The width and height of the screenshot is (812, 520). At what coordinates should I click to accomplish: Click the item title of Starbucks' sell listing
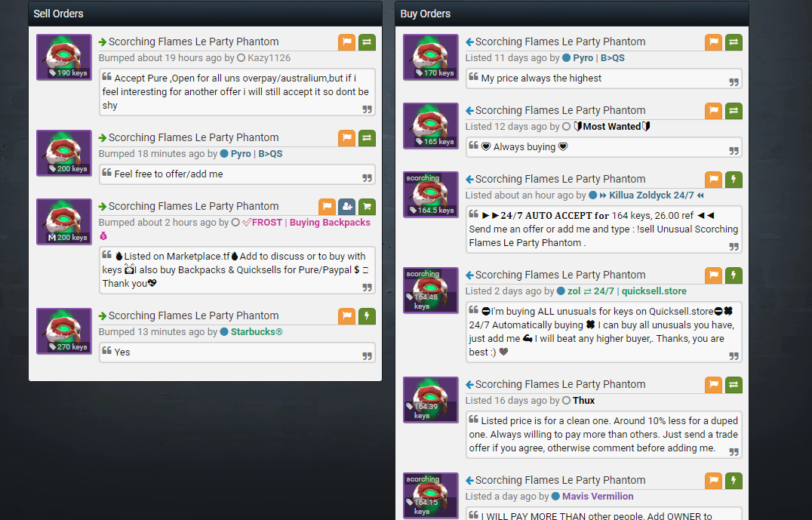point(193,316)
